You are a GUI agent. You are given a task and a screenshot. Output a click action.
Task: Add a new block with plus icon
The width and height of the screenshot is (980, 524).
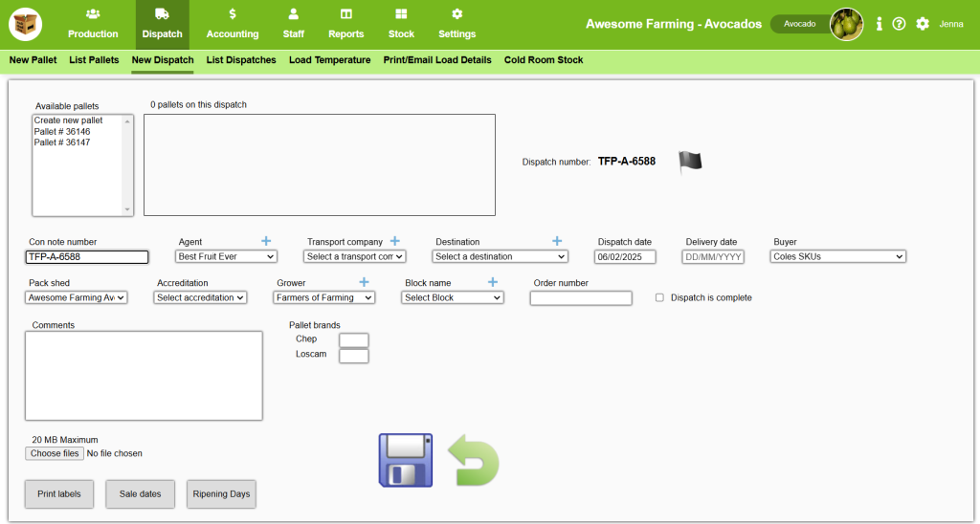(493, 282)
